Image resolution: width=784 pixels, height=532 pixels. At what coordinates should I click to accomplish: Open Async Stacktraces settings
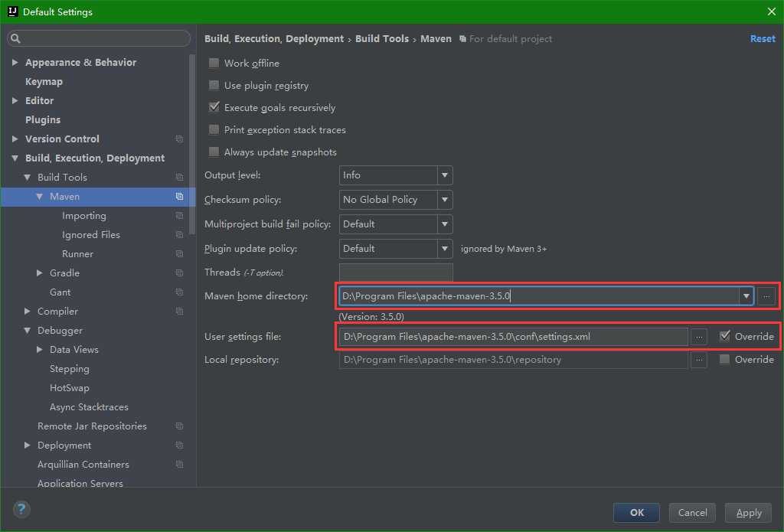[89, 407]
